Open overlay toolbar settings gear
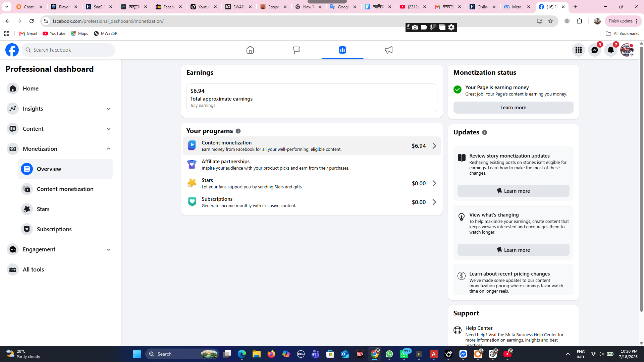 [451, 27]
